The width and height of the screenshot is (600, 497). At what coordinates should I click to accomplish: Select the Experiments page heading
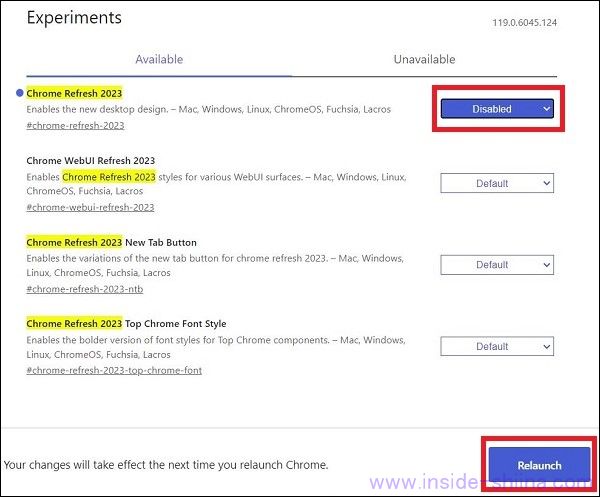tap(74, 18)
